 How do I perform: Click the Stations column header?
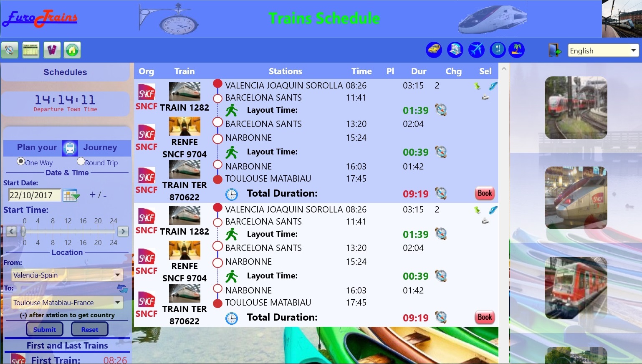pos(286,71)
